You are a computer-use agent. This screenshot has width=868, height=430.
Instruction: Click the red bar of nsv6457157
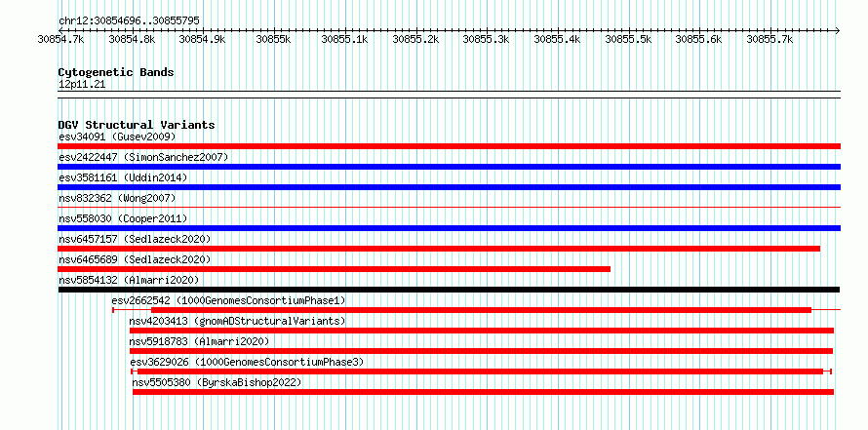439,249
